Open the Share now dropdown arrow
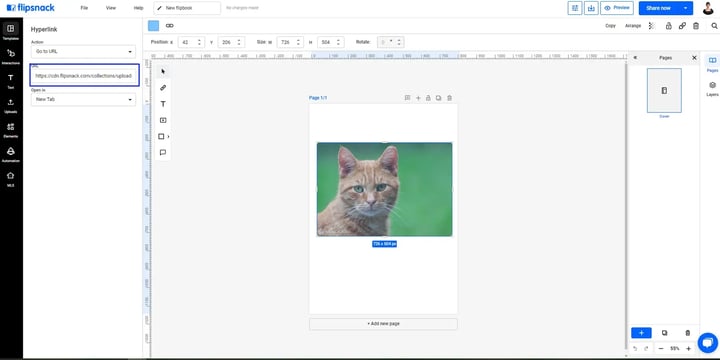Screen dimensions: 720x360 (686, 8)
